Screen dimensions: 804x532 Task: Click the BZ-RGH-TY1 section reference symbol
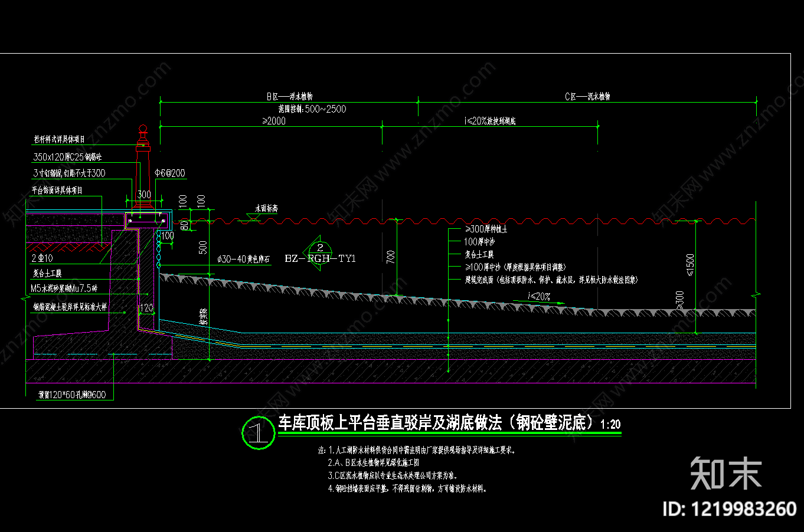click(320, 254)
